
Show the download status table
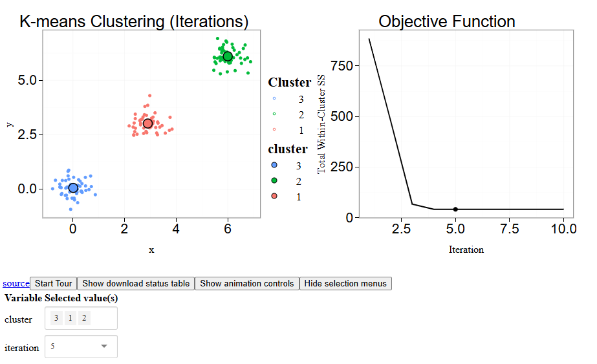136,283
